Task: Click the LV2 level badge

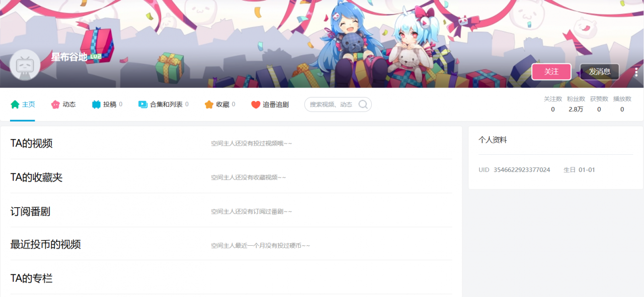Action: coord(96,57)
